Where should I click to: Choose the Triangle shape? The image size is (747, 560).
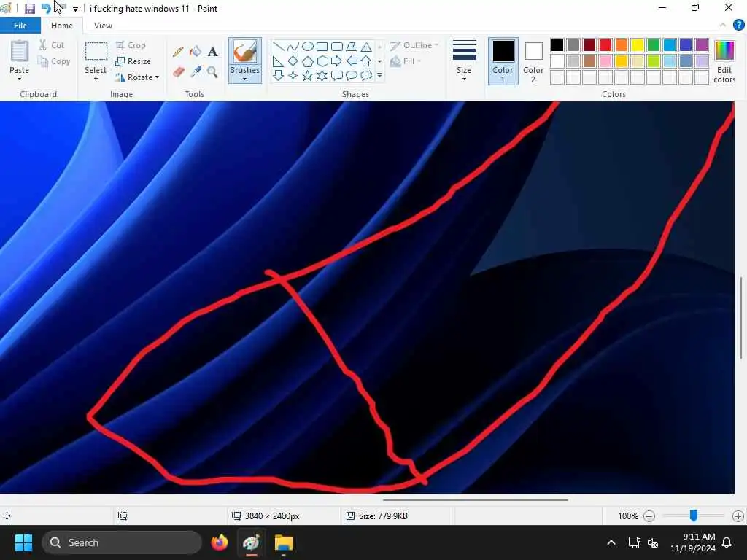[x=366, y=46]
